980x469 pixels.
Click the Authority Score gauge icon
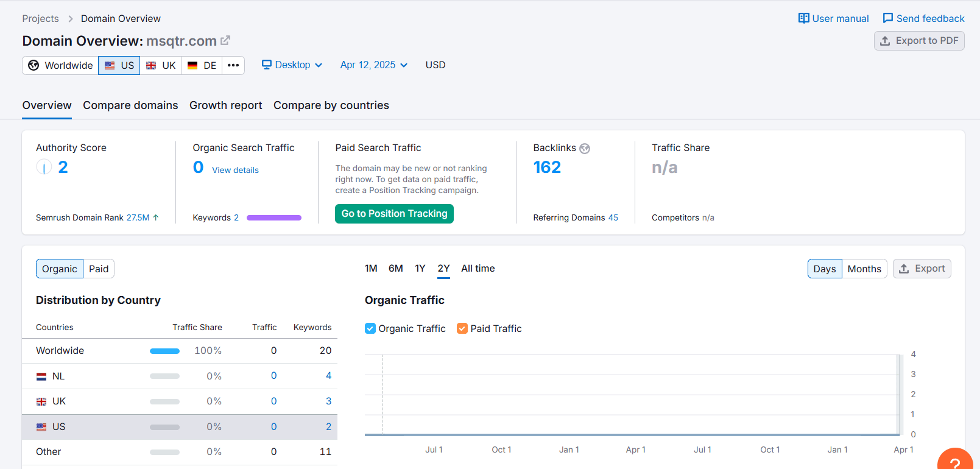click(x=44, y=167)
